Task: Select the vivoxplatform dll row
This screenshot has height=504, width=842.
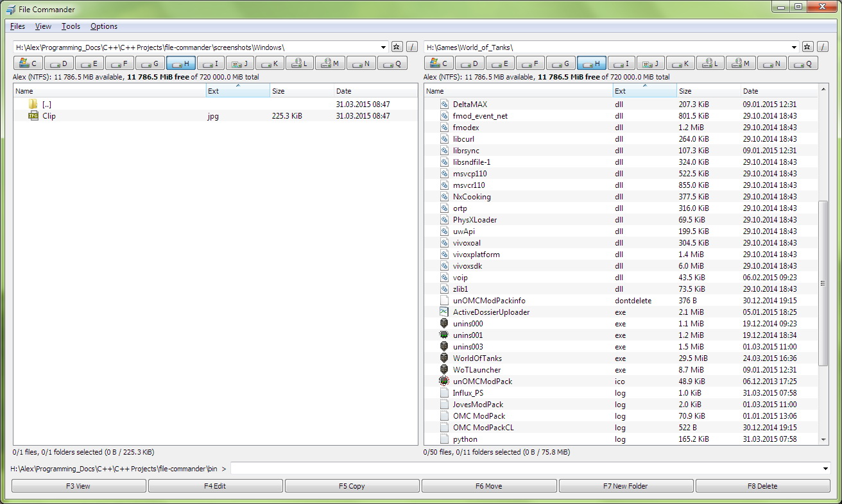Action: point(621,255)
